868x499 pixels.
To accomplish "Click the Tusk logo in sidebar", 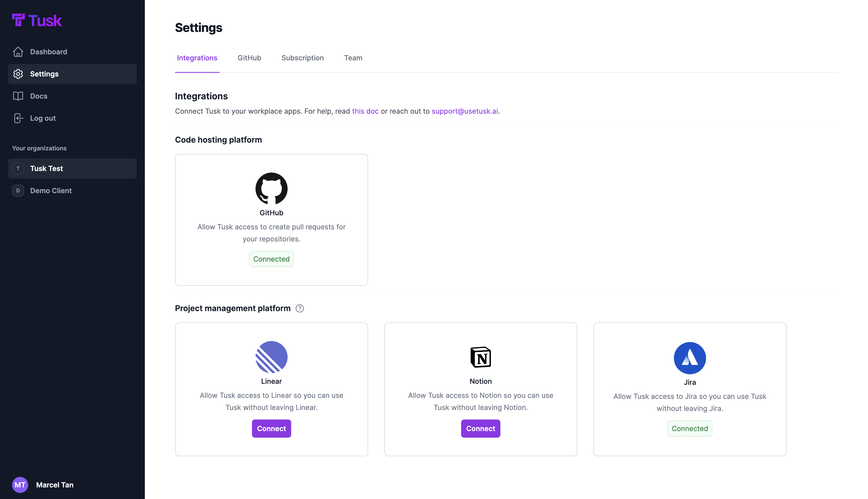I will (x=37, y=20).
